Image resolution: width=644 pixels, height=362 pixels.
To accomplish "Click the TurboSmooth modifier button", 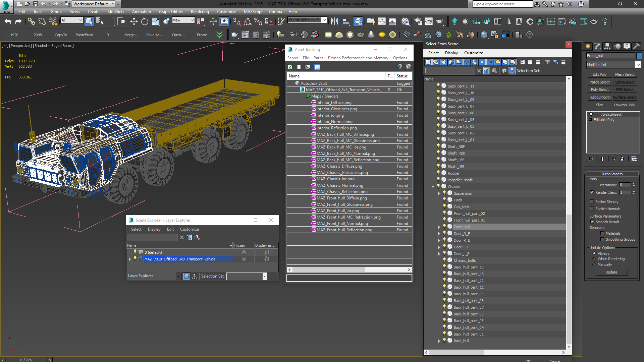I will [x=599, y=97].
